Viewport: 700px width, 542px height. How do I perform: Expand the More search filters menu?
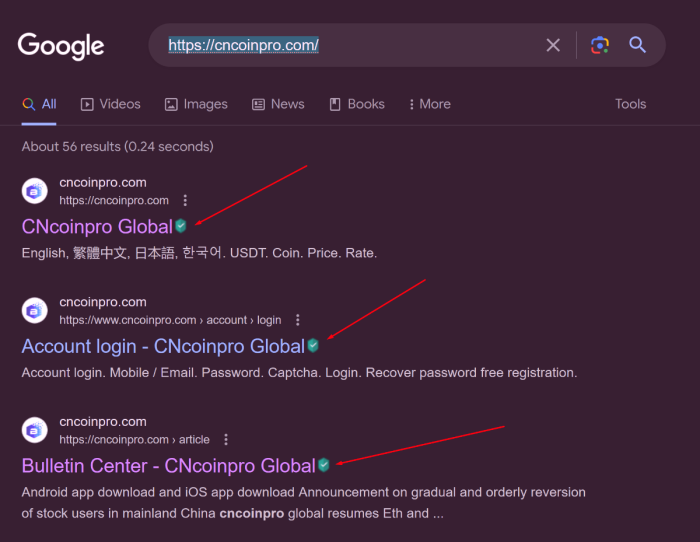(x=430, y=104)
